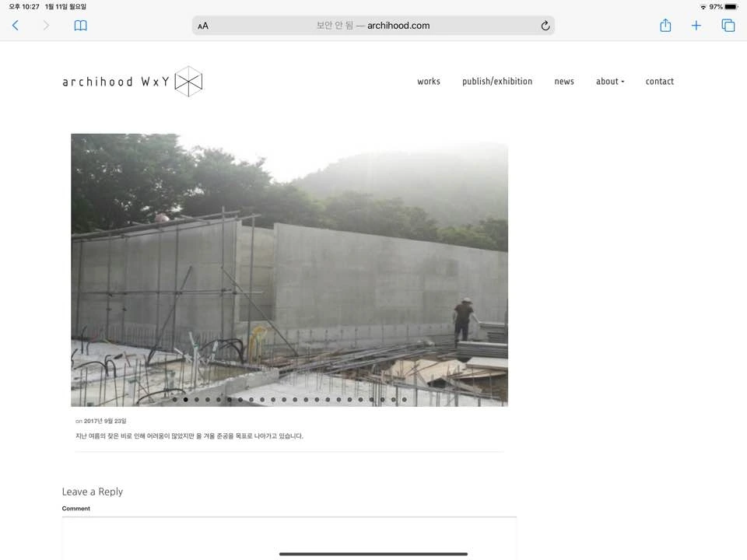This screenshot has height=560, width=747.
Task: Click the construction site slideshow photo
Action: [289, 270]
